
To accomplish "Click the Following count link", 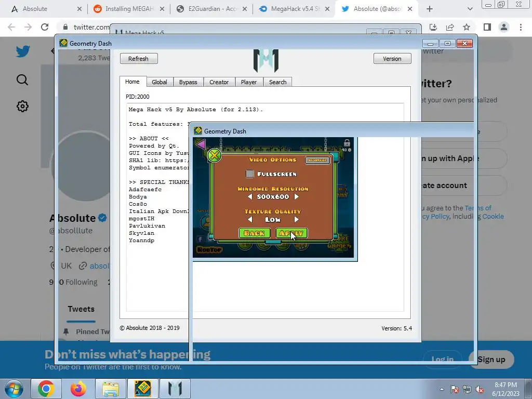I will tap(73, 282).
